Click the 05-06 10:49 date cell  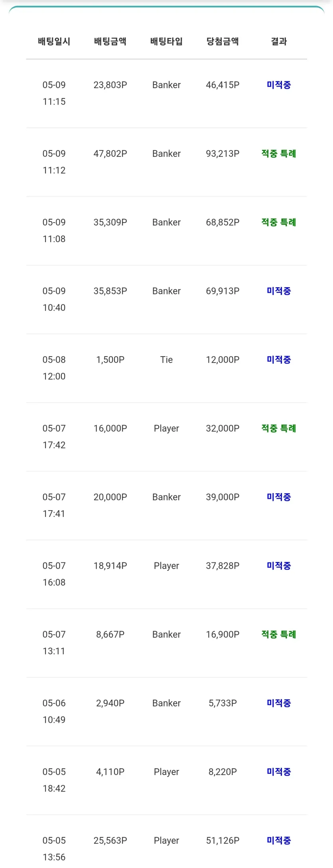(54, 712)
